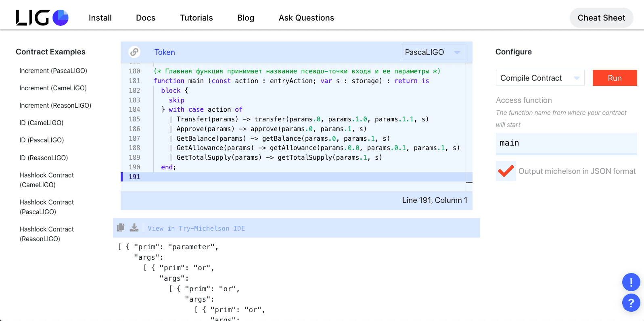Click View in Try-Michelson IDE link

[196, 228]
